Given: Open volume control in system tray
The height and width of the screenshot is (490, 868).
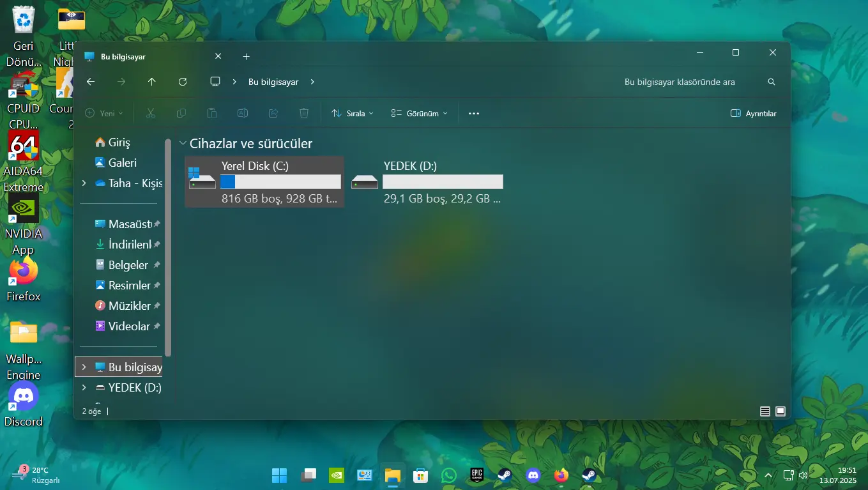Looking at the screenshot, I should pos(803,475).
